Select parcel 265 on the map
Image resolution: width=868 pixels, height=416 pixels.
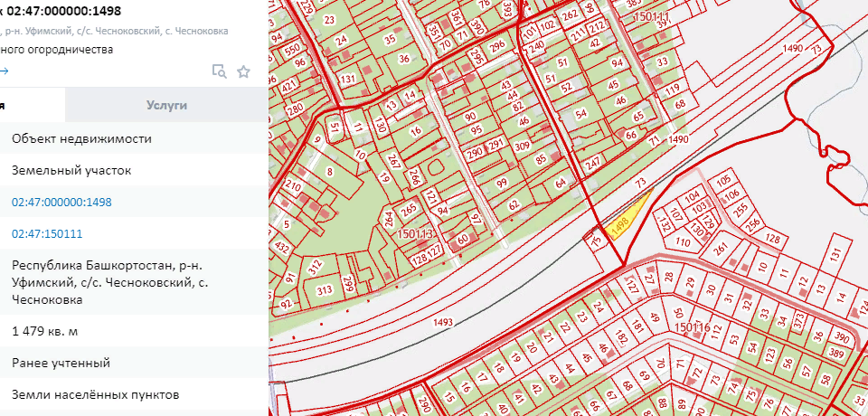pyautogui.click(x=409, y=210)
